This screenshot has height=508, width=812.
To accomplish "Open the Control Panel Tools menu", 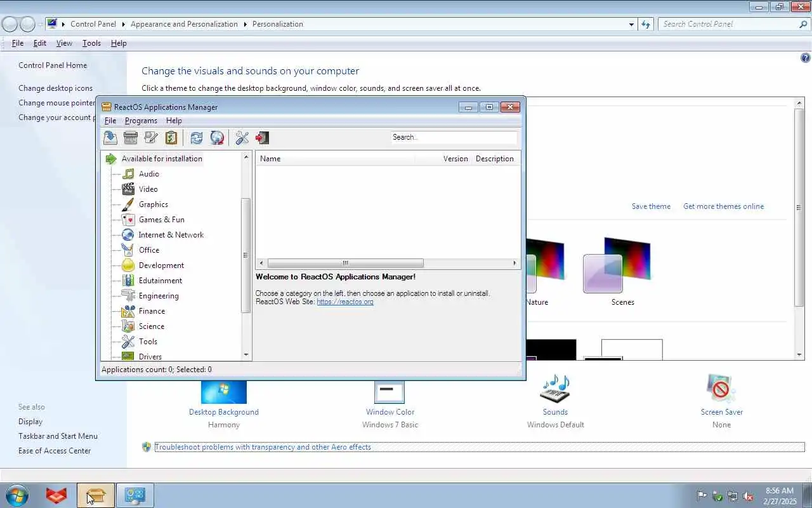I will 91,43.
